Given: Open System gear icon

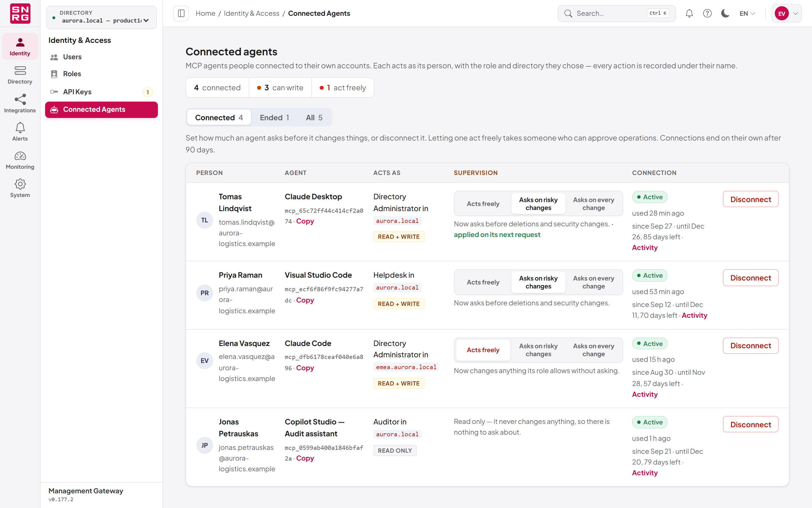Looking at the screenshot, I should (x=20, y=188).
